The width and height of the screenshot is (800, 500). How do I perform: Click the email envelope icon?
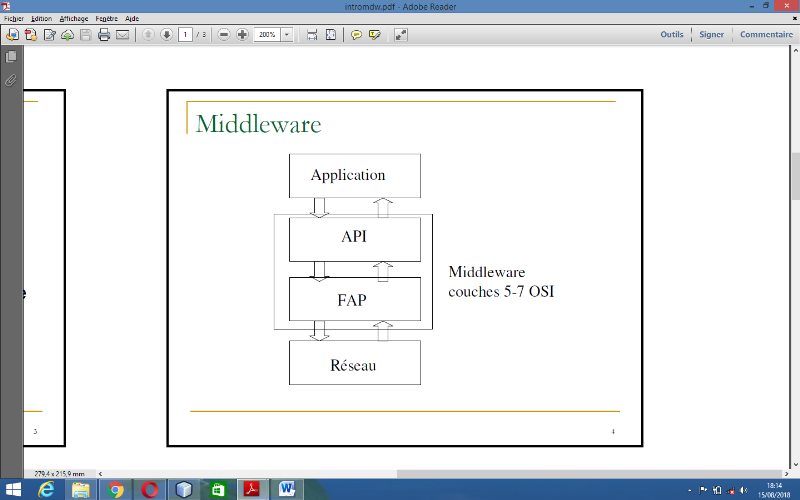tap(122, 35)
